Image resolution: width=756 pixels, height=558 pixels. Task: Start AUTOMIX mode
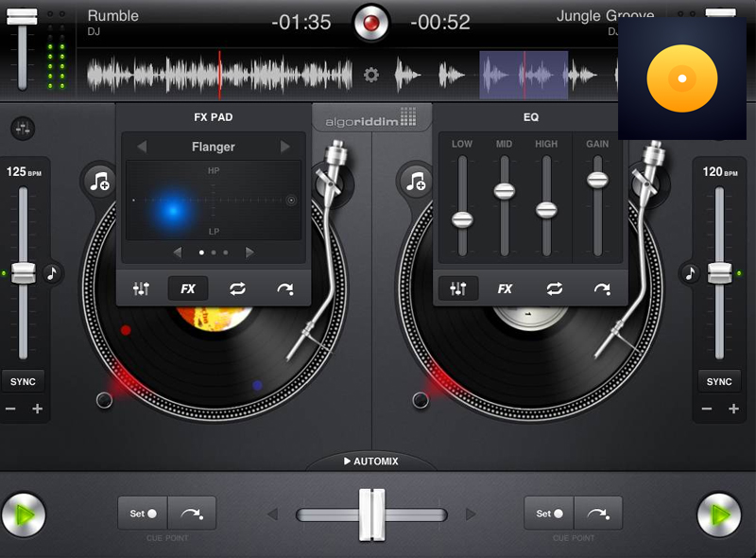[x=372, y=462]
